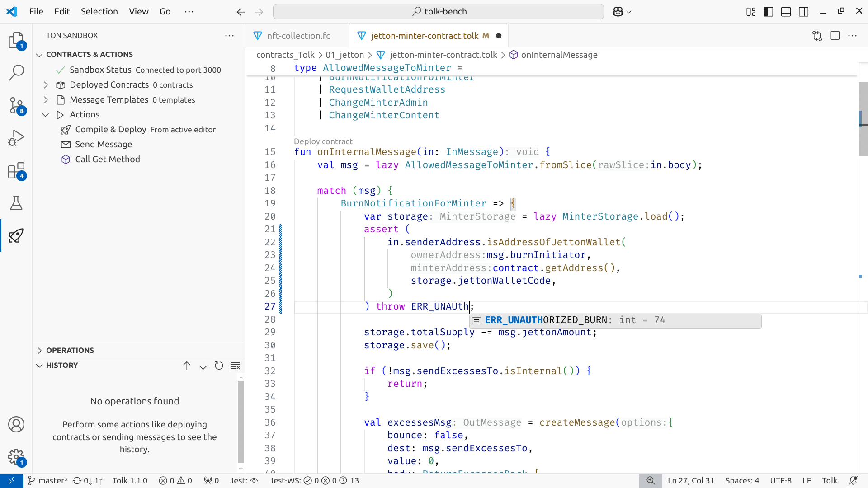The width and height of the screenshot is (868, 488).
Task: Toggle the secondary side bar
Action: point(804,12)
